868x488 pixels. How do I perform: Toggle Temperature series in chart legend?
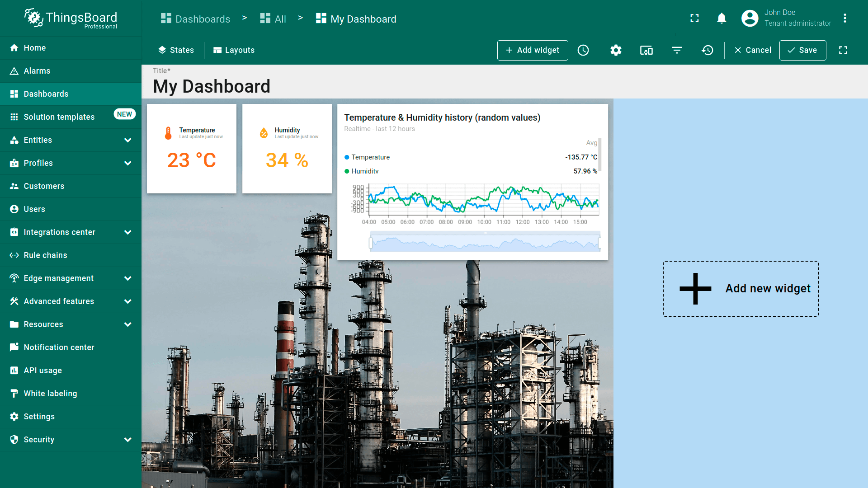(x=370, y=157)
